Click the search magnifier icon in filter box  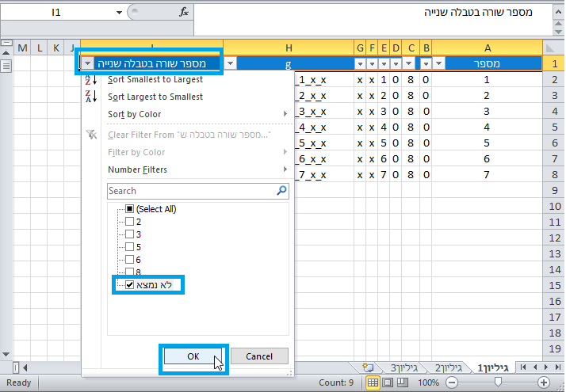pos(281,191)
